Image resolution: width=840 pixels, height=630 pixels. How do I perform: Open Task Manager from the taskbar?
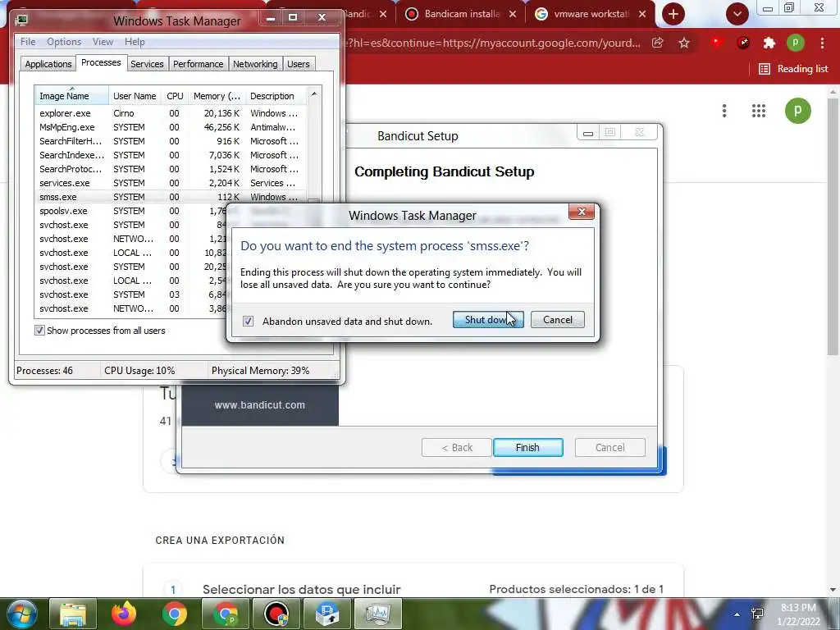tap(378, 614)
